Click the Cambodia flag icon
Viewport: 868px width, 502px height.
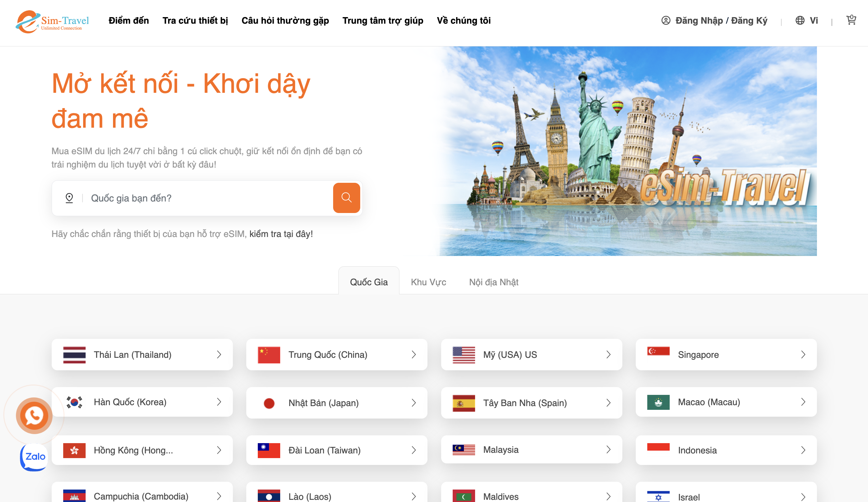(74, 496)
